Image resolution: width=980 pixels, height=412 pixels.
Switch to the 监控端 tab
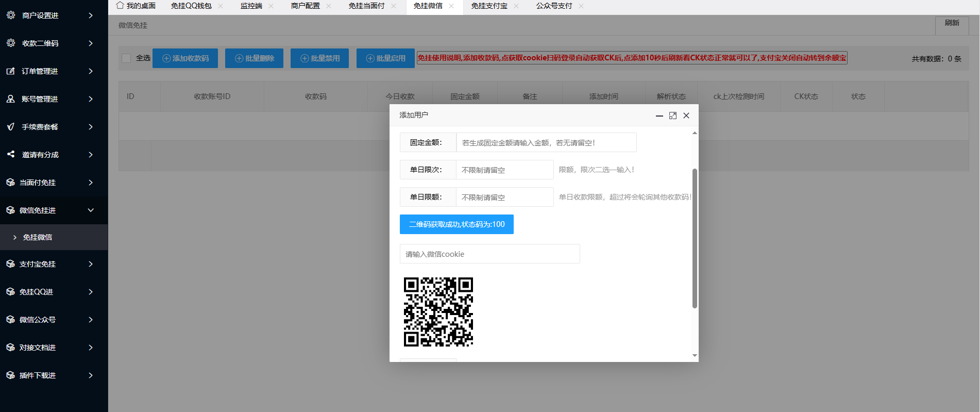click(x=251, y=6)
